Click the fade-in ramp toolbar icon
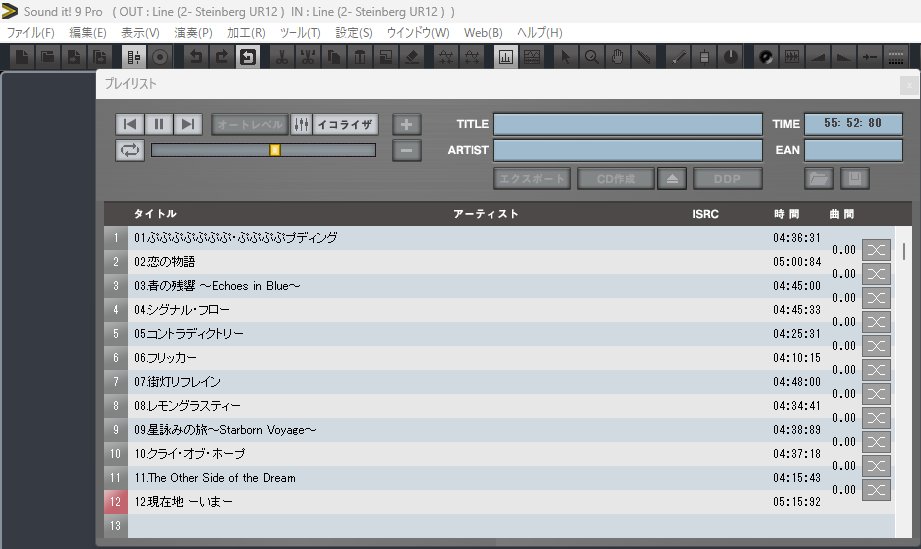Viewport: 921px width, 549px height. [x=817, y=57]
